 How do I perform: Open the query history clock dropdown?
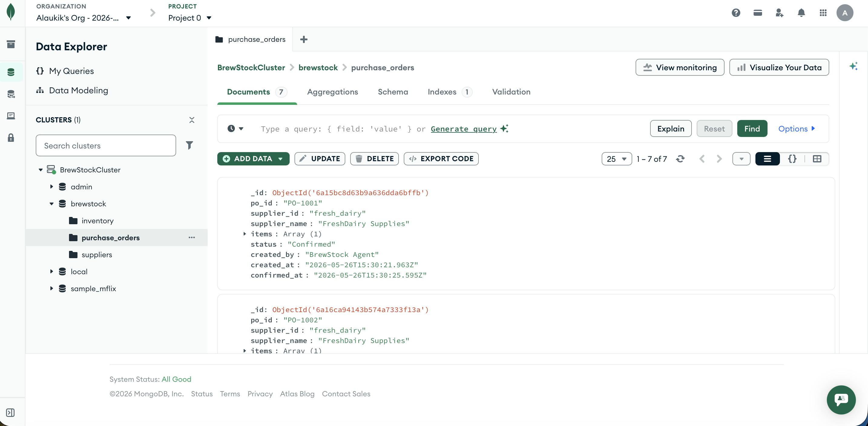coord(235,128)
